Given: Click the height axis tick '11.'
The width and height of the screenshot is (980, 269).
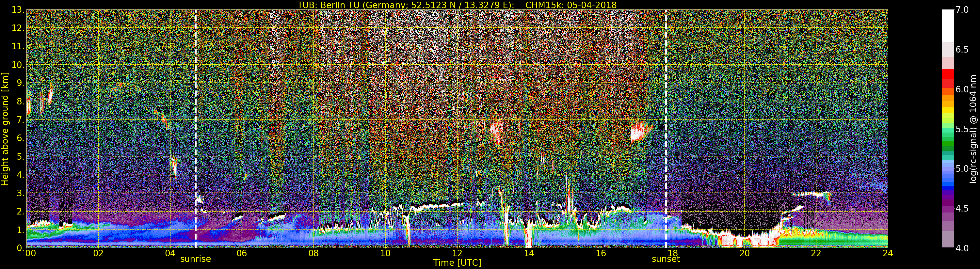Looking at the screenshot, I should (x=18, y=47).
